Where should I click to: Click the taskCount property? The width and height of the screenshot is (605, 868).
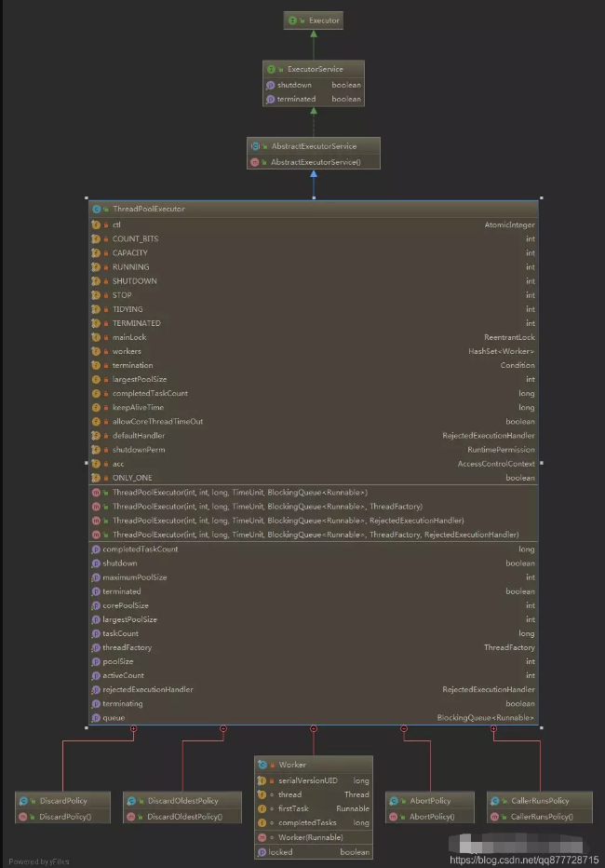pyautogui.click(x=120, y=633)
